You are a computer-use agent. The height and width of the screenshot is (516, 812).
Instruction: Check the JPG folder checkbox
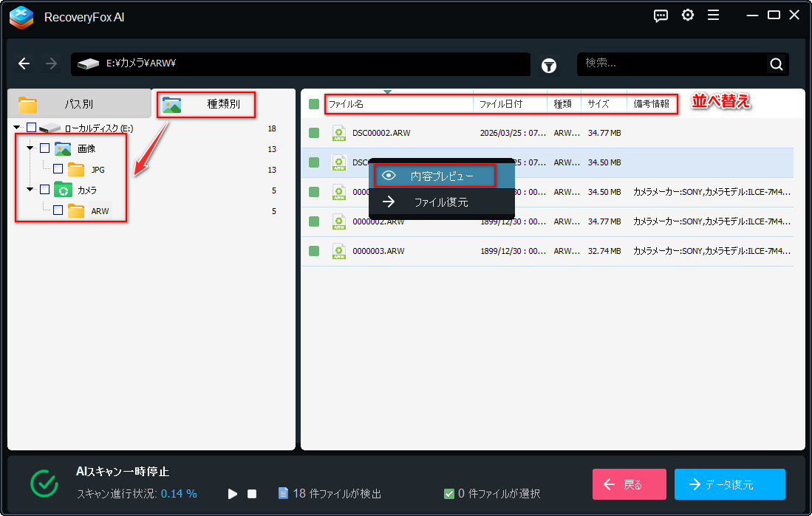[x=58, y=169]
